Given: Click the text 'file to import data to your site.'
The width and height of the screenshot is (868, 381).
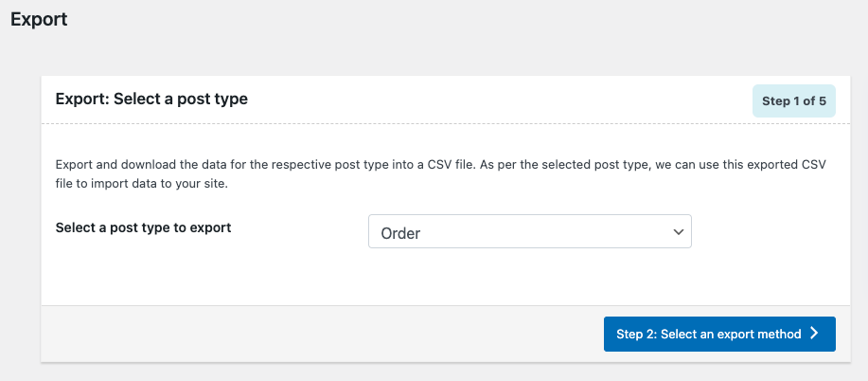Looking at the screenshot, I should (142, 184).
